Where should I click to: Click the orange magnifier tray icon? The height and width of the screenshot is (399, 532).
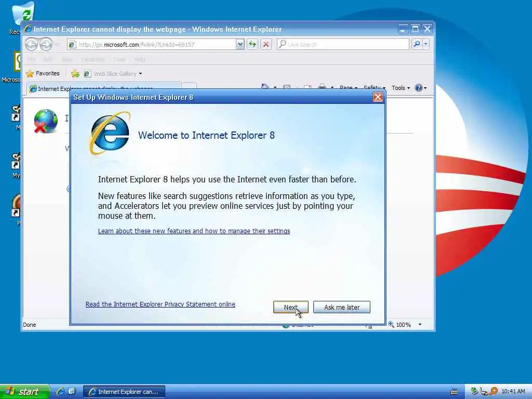494,392
